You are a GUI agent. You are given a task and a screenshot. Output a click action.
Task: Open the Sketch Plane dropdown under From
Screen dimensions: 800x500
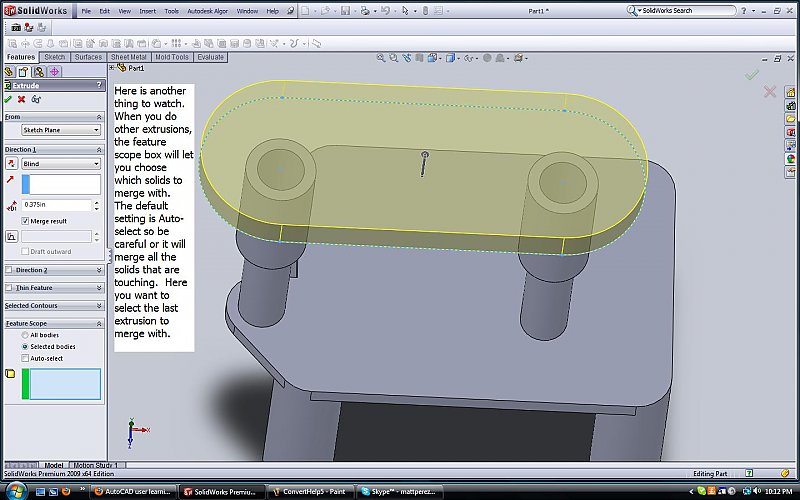(x=61, y=130)
